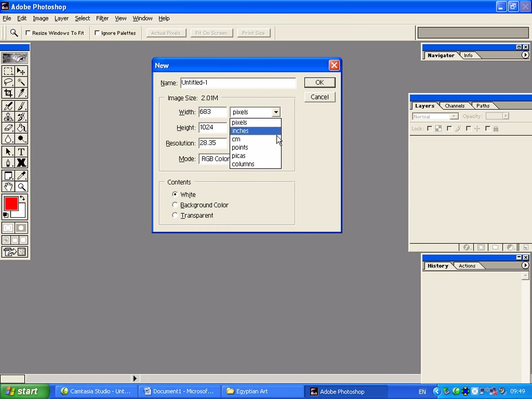Select the Move tool
The width and height of the screenshot is (532, 399).
[21, 71]
